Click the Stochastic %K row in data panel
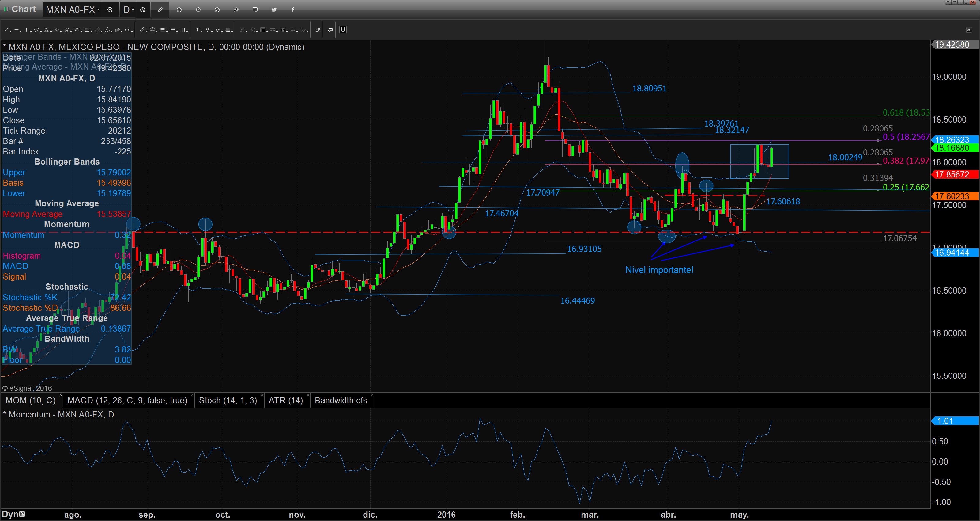The image size is (980, 521). 66,298
